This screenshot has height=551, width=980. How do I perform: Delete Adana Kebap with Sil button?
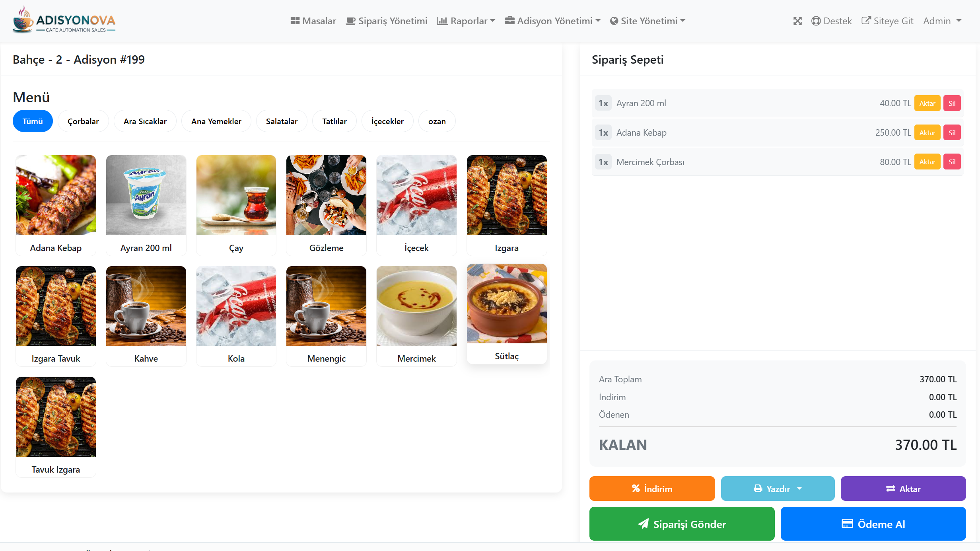952,133
